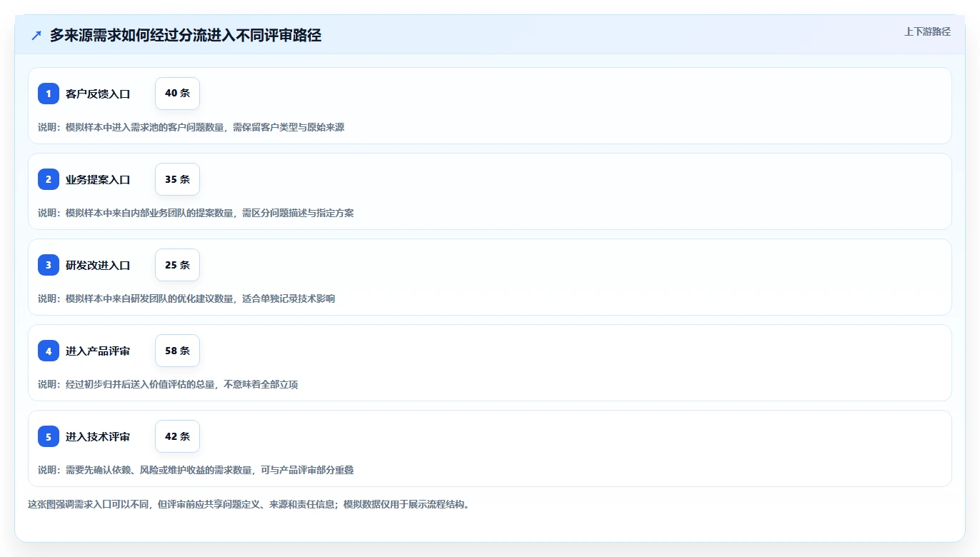Click the arrow icon beside the title
Image resolution: width=980 pixels, height=557 pixels.
point(36,35)
